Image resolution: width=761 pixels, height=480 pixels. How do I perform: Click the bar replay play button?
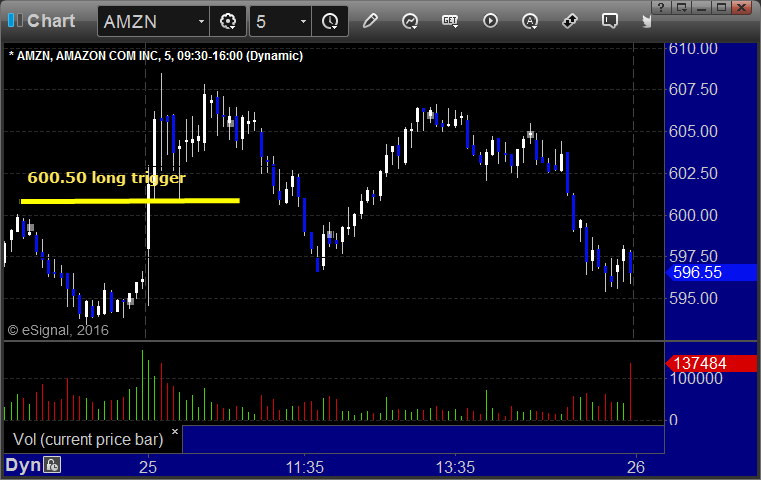click(490, 21)
